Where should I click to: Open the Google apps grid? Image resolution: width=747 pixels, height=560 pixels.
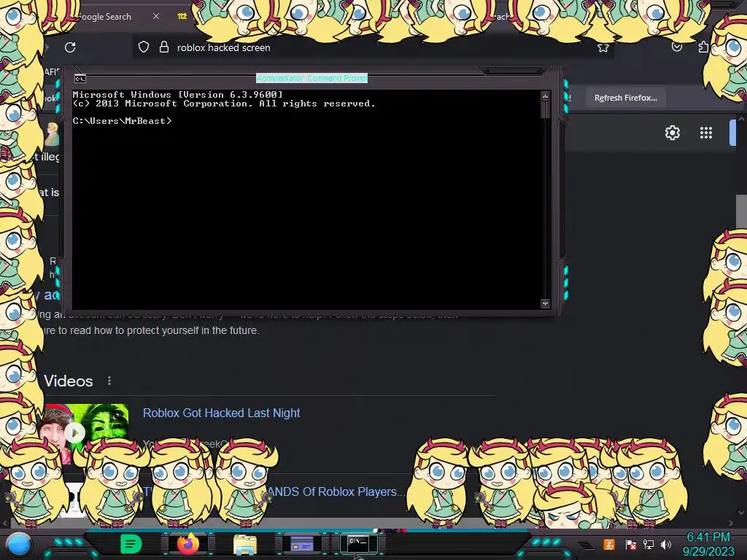click(706, 133)
